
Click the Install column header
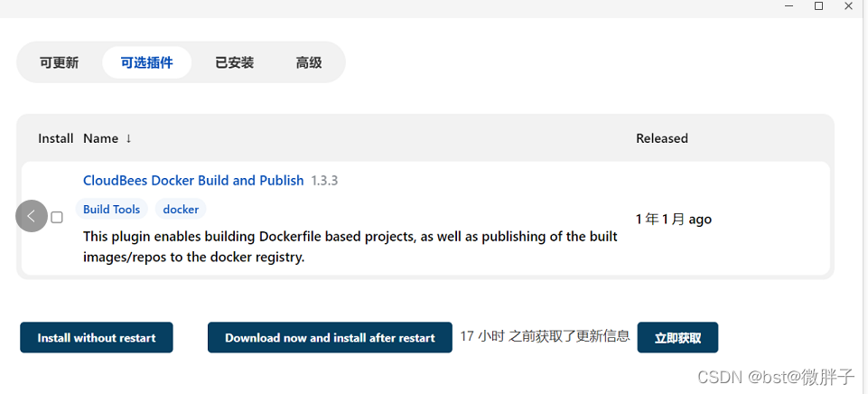click(x=56, y=138)
